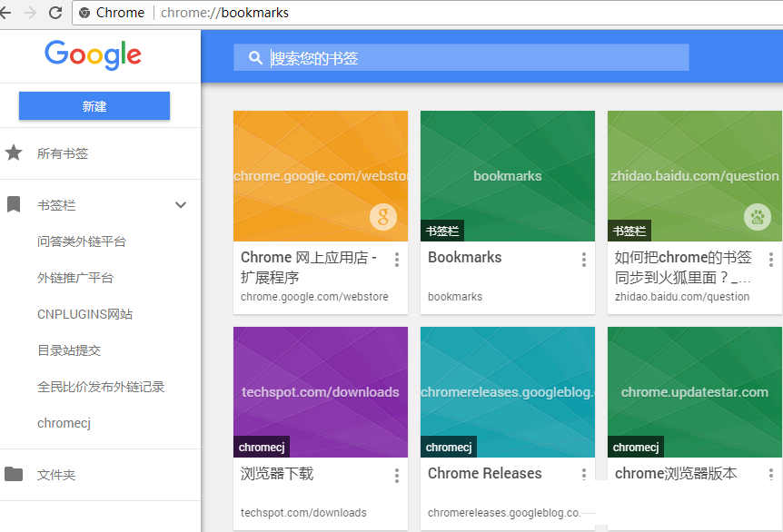The width and height of the screenshot is (783, 532).
Task: Click the browser forward arrow
Action: pos(30,13)
